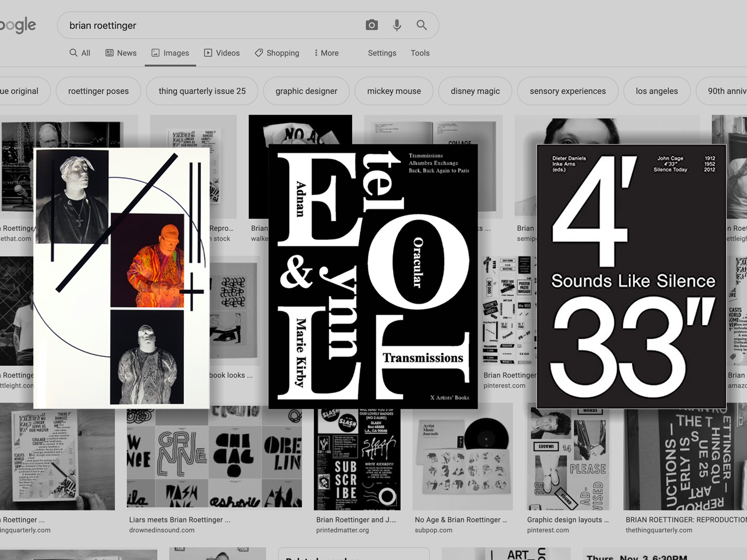
Task: Open Liars meets Brian Roettinger result thumbnail
Action: 214,458
